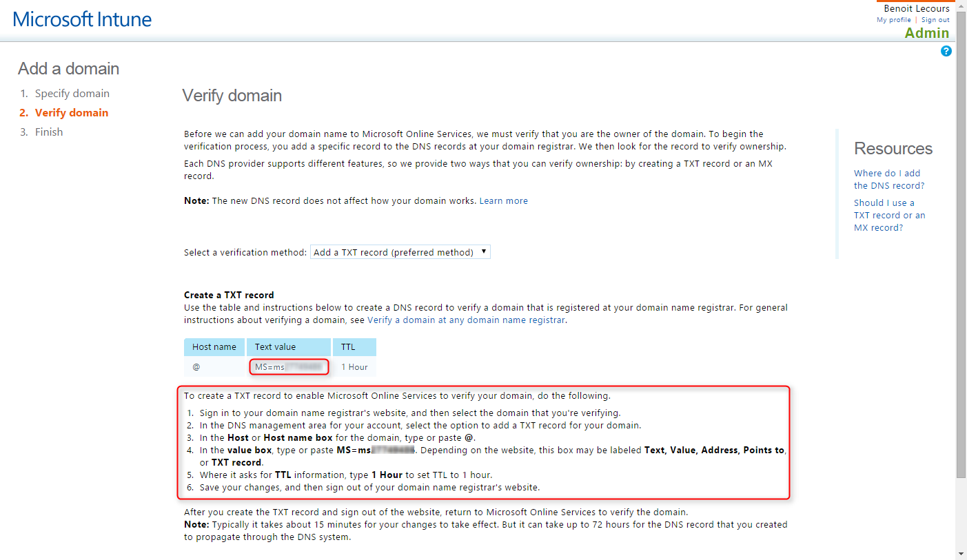Image resolution: width=967 pixels, height=560 pixels.
Task: Click the scroll up arrow of page scrollbar
Action: pos(961,5)
